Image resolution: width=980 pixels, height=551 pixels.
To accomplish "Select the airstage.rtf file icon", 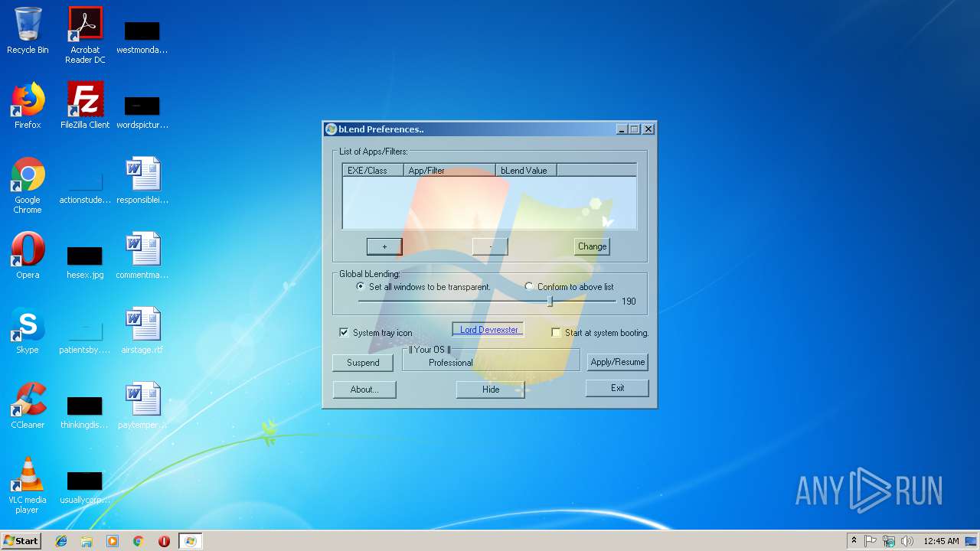I will click(142, 331).
